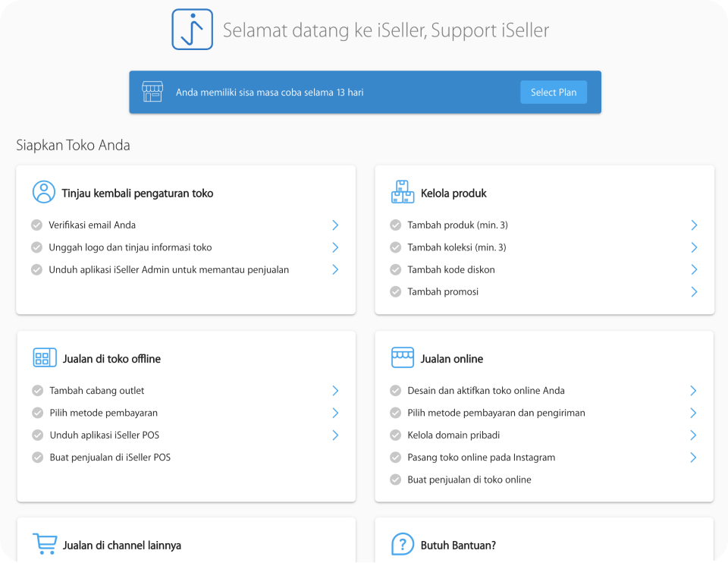Click the Select Plan button

point(554,92)
